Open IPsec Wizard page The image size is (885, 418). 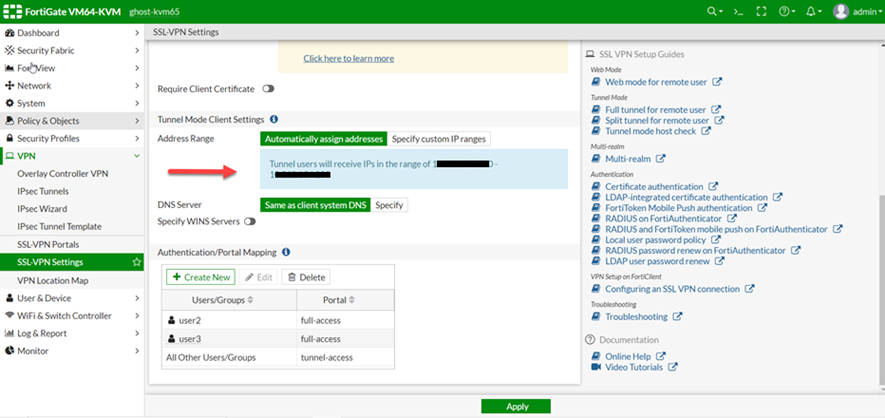[42, 209]
